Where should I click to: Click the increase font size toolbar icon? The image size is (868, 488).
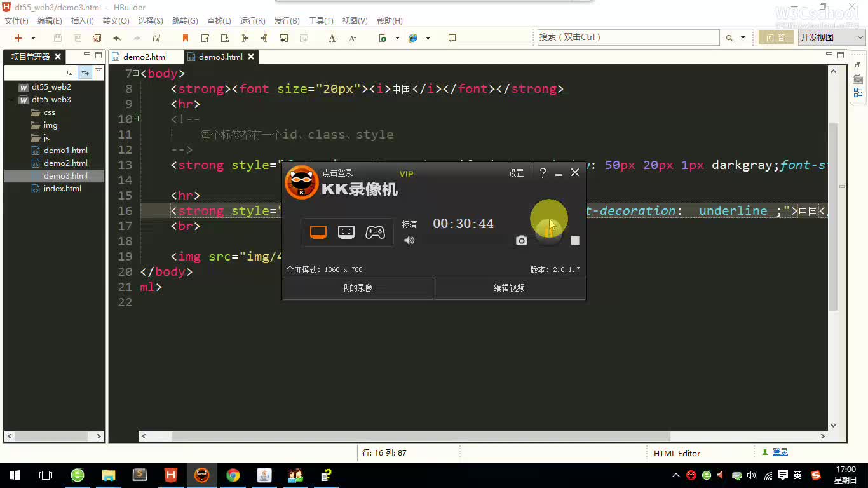pyautogui.click(x=332, y=38)
